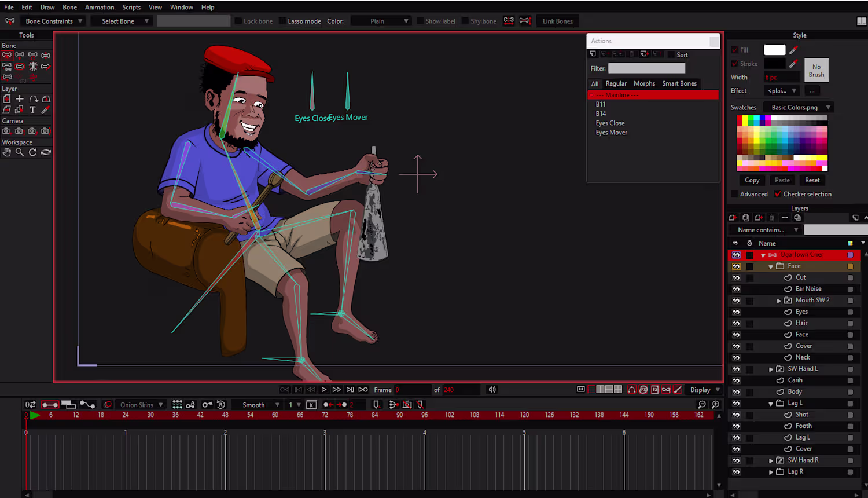Switch to the Morphs tab in Actions

(644, 84)
